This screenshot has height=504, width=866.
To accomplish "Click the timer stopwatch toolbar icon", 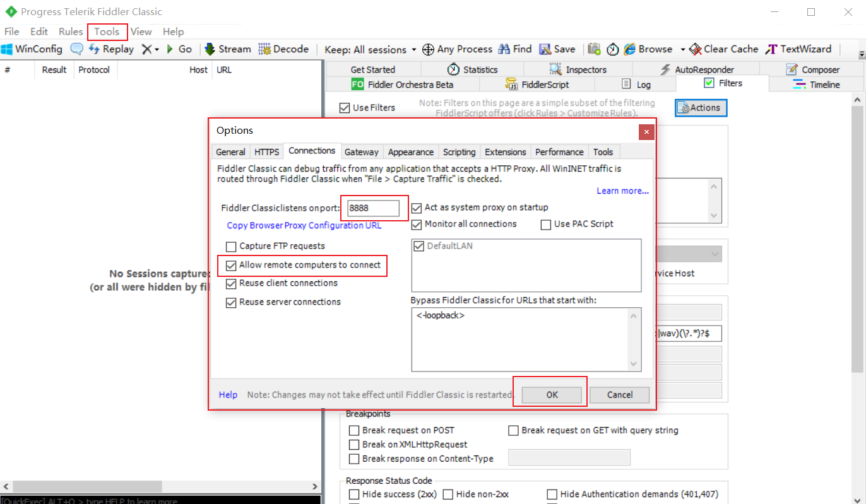I will (x=612, y=49).
